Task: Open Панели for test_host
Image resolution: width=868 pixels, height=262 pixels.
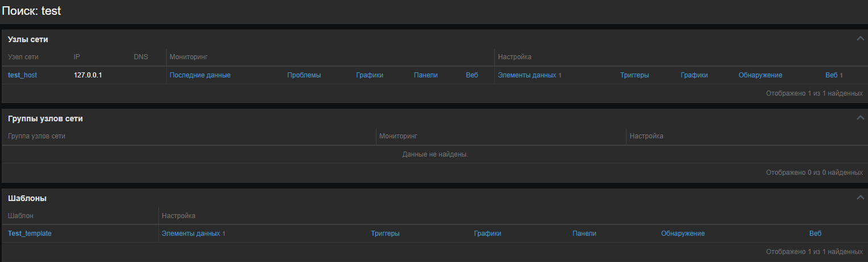Action: pyautogui.click(x=425, y=75)
